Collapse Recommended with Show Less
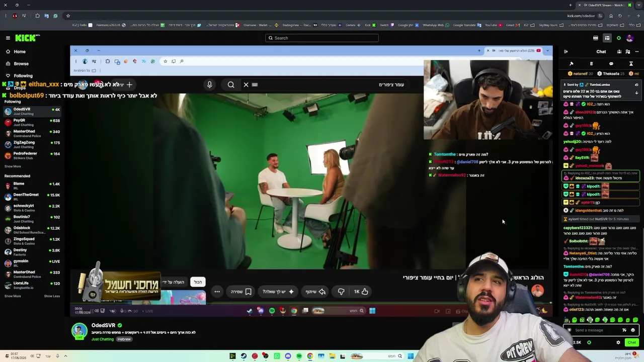644x362 pixels. click(x=52, y=296)
